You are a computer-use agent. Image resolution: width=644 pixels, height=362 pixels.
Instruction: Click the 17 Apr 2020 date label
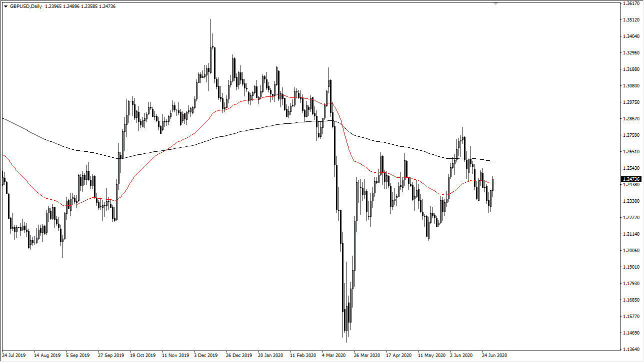(x=398, y=356)
